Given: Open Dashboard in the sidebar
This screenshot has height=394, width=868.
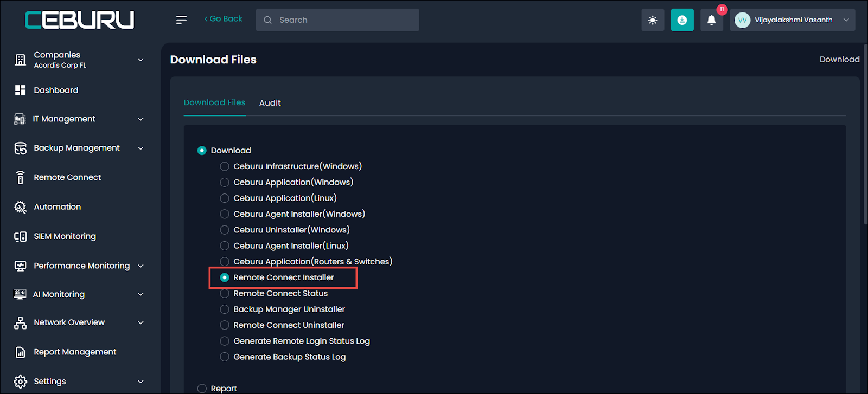Looking at the screenshot, I should (x=56, y=90).
